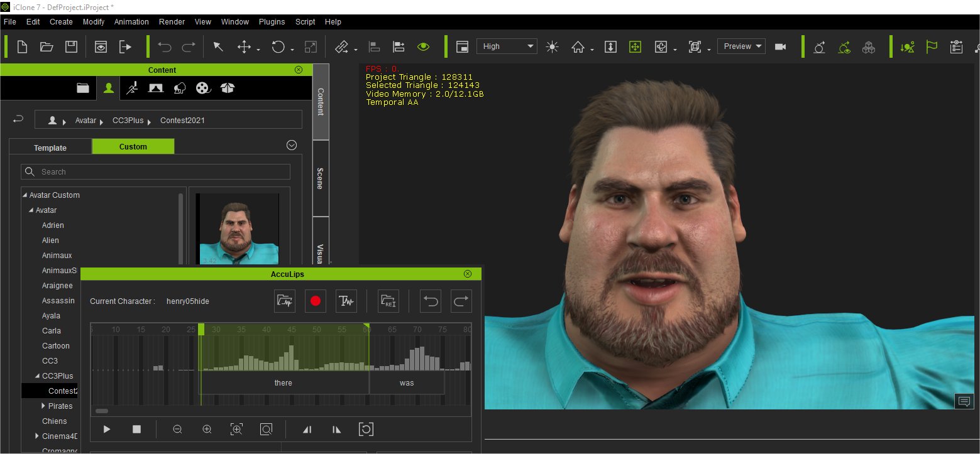Choose the Scale tool
Screen dimensions: 980x454
(311, 46)
